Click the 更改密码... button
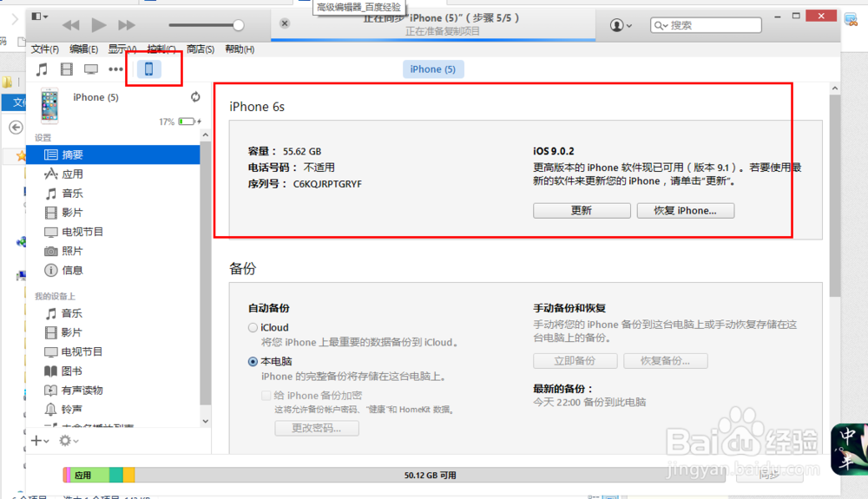This screenshot has width=868, height=499. (317, 428)
